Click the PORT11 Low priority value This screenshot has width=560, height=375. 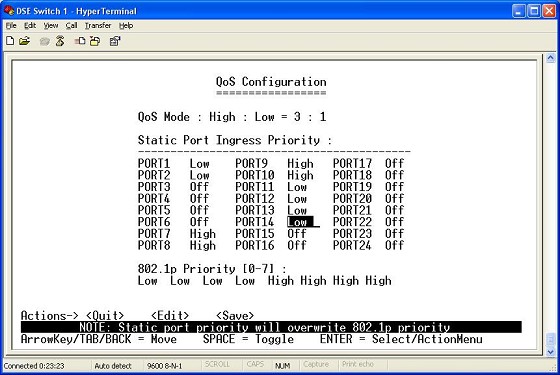[x=297, y=187]
